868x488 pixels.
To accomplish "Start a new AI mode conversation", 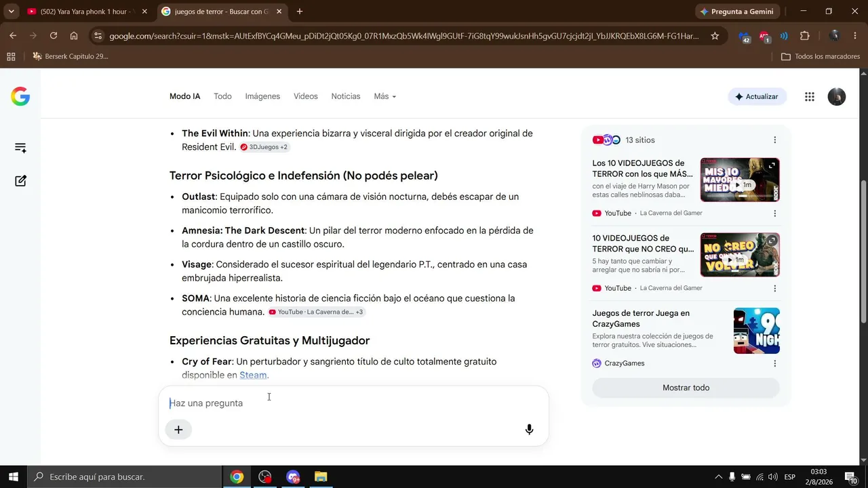I will 20,181.
